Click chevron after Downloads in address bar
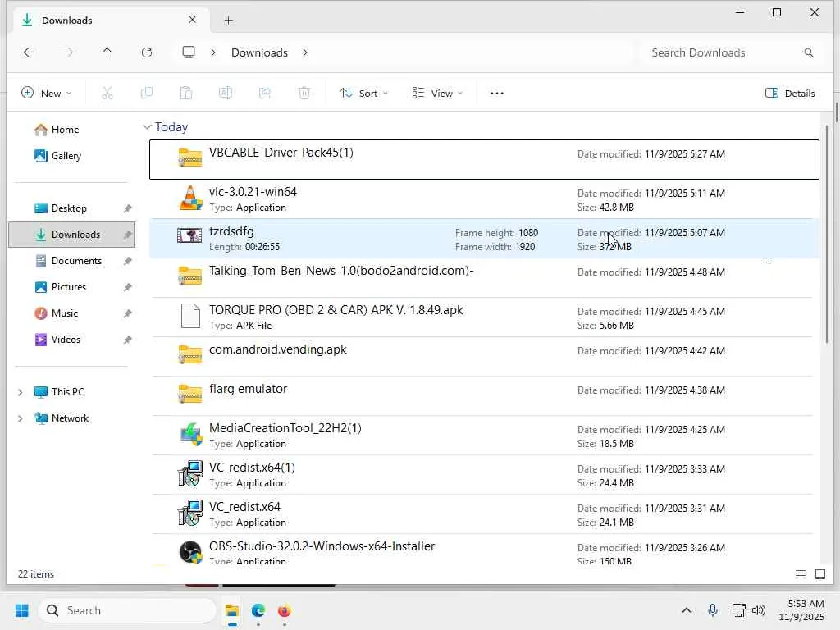Image resolution: width=840 pixels, height=630 pixels. [305, 52]
